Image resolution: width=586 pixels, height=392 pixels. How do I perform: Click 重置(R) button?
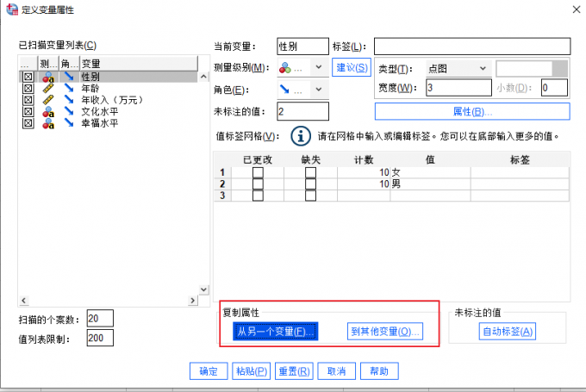[x=294, y=371]
